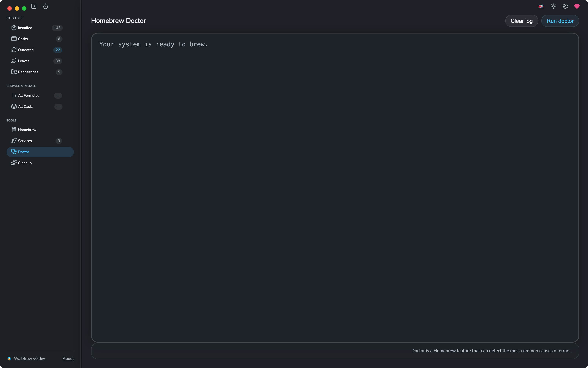Click the WailBrew app logo icon
Image resolution: width=588 pixels, height=368 pixels.
click(x=10, y=358)
